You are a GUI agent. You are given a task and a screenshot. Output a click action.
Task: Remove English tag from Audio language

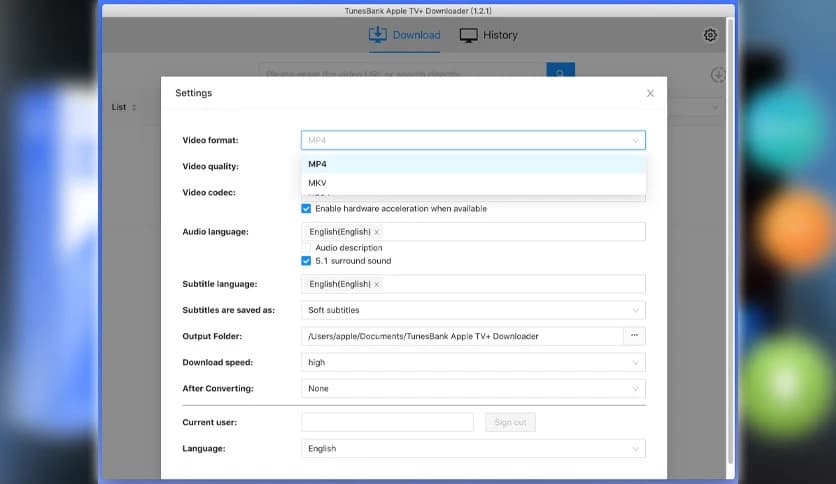pyautogui.click(x=377, y=232)
